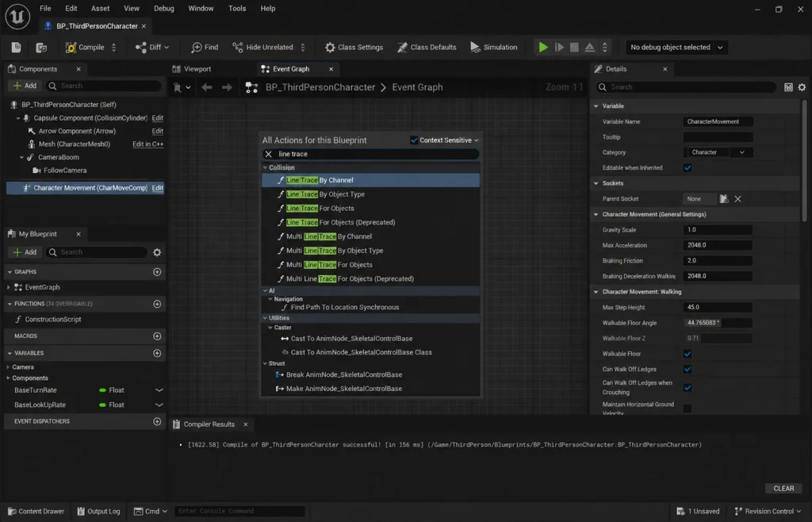This screenshot has height=522, width=812.
Task: Click Edit in C++ link for Mesh
Action: coord(148,144)
